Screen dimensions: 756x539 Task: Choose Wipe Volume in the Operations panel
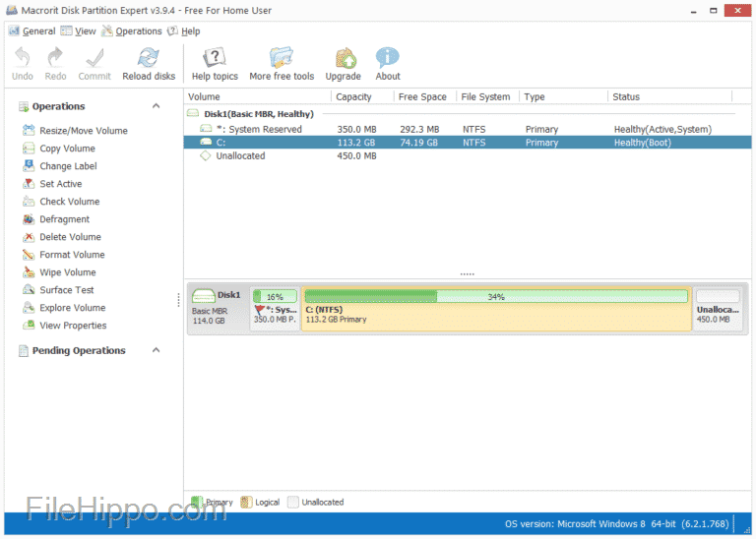pos(67,272)
